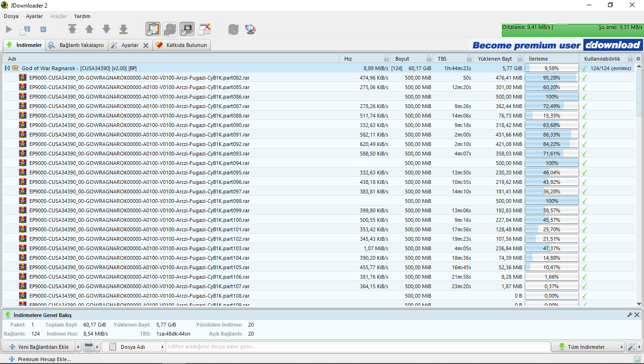644x364 pixels.
Task: Click lock icon in Yüklenen Bayt header
Action: (519, 59)
